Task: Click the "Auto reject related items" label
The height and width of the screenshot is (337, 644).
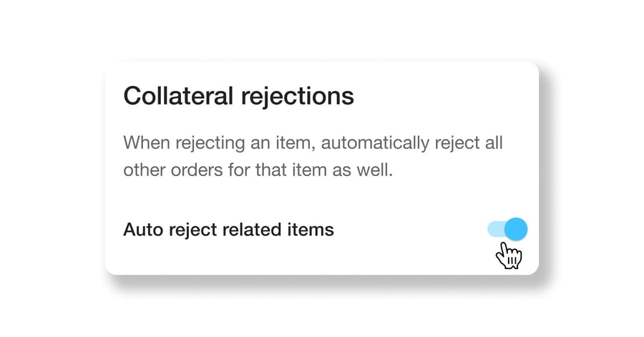Action: tap(228, 230)
